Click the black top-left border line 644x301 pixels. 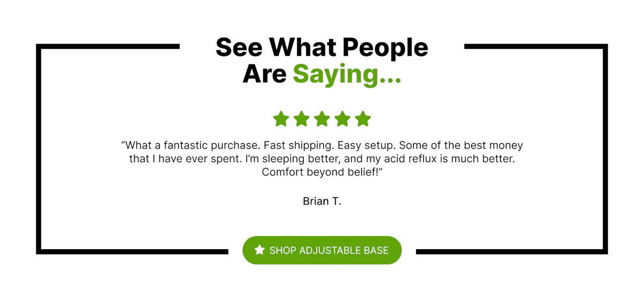pos(108,47)
